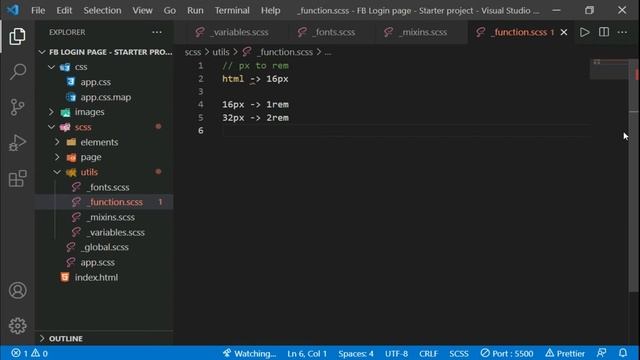Click the editor minimap preview

(609, 69)
